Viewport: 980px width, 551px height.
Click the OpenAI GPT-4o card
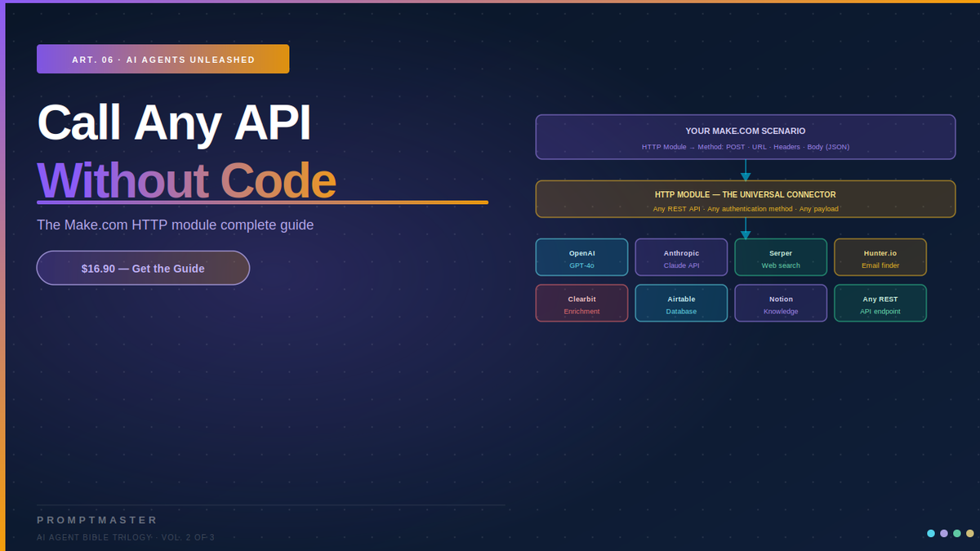[582, 257]
